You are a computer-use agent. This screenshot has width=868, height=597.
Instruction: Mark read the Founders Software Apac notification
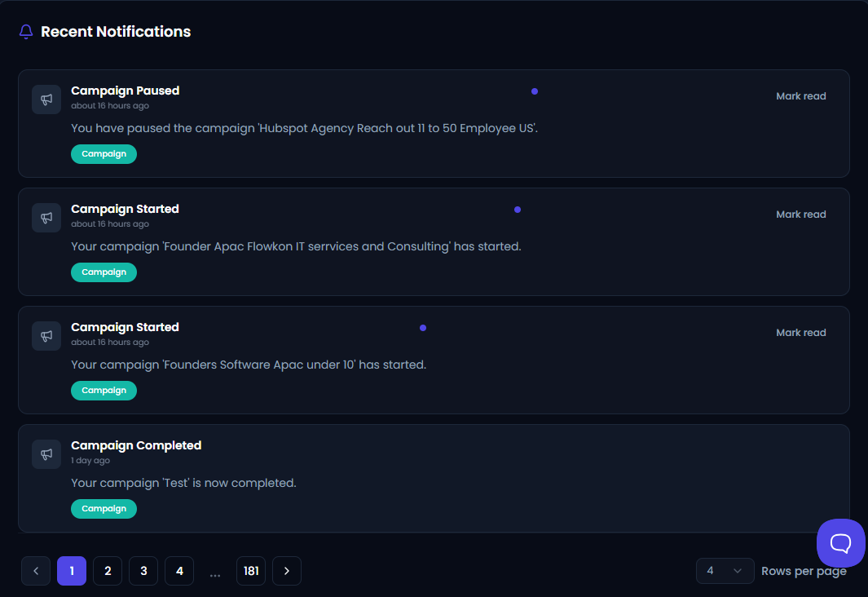(800, 332)
